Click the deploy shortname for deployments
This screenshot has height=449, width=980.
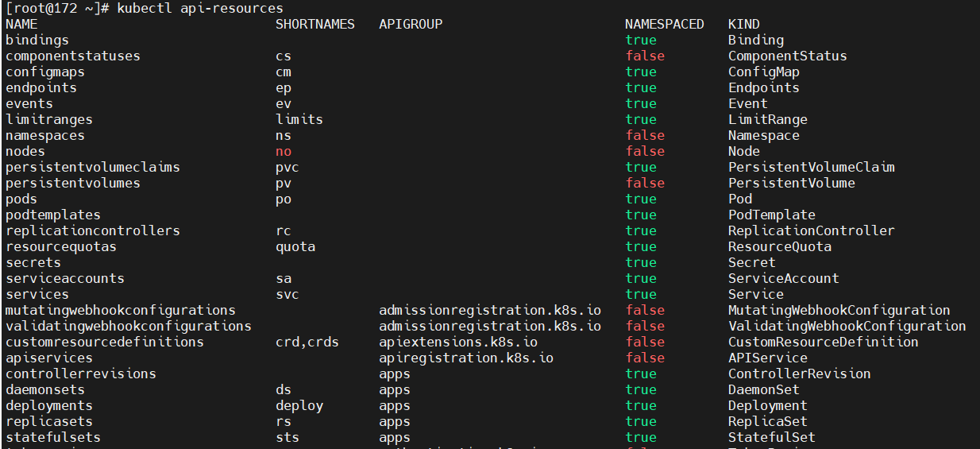click(299, 405)
